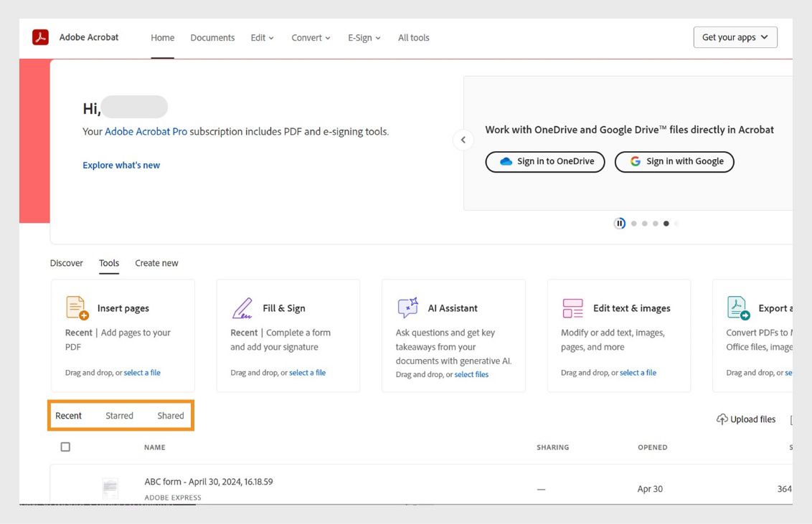Click the Google G icon on sign-in button
Image resolution: width=812 pixels, height=524 pixels.
pyautogui.click(x=634, y=161)
